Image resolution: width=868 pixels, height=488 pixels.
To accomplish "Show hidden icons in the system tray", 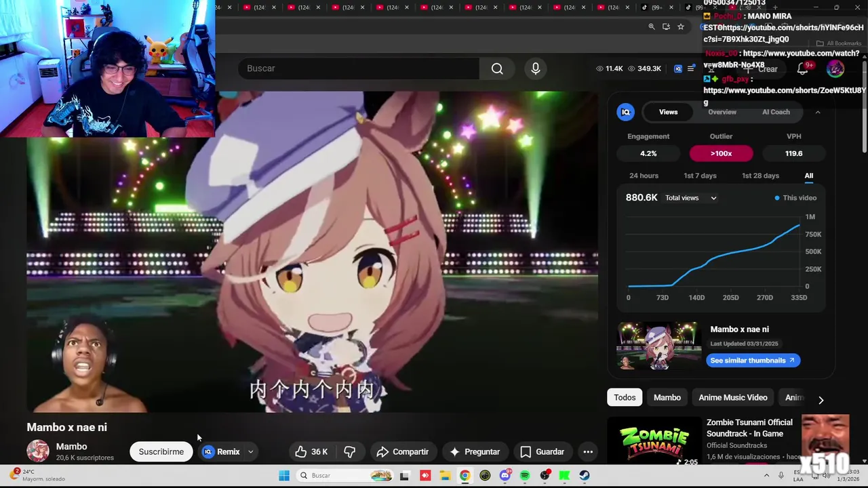I will click(x=767, y=476).
